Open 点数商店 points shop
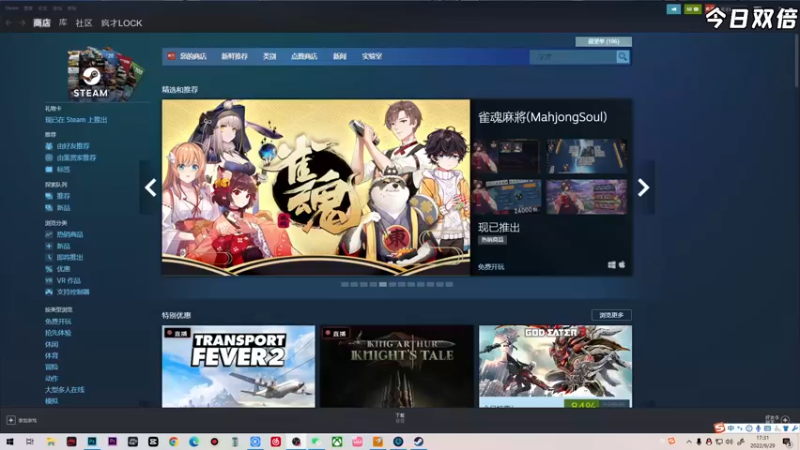The image size is (800, 450). [304, 57]
